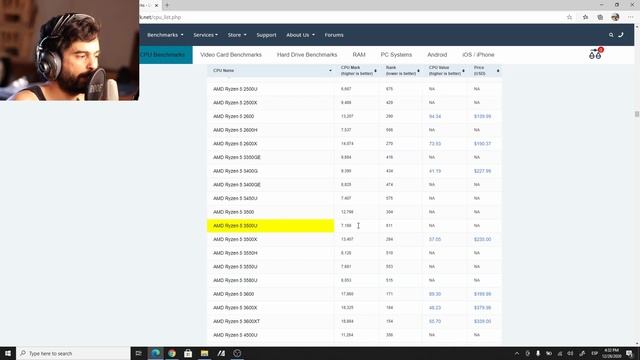Sort table by Price column
Viewport: 640px width, 360px height.
click(486, 71)
